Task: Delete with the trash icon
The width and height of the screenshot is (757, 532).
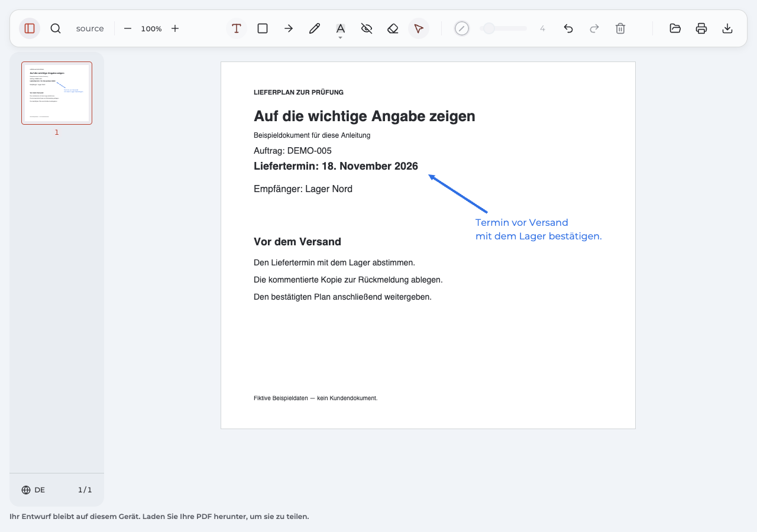Action: (x=620, y=28)
